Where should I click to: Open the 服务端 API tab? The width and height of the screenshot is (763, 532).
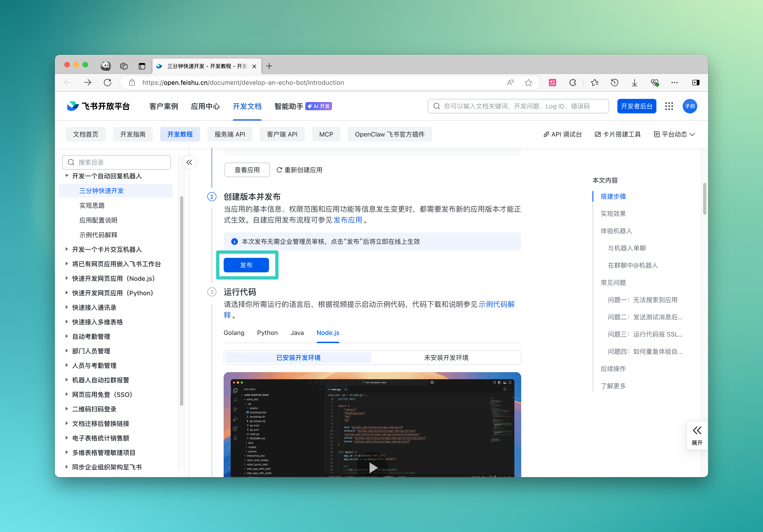point(230,134)
